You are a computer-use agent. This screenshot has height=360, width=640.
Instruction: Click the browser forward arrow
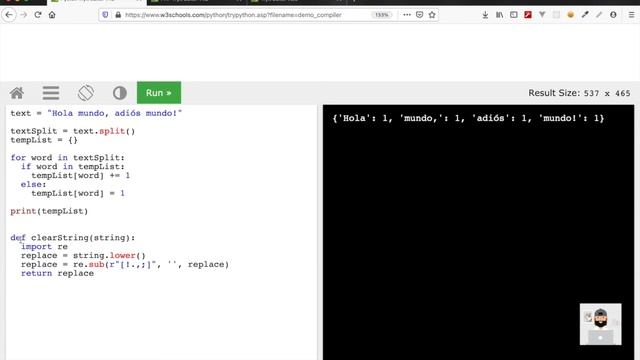(x=24, y=15)
